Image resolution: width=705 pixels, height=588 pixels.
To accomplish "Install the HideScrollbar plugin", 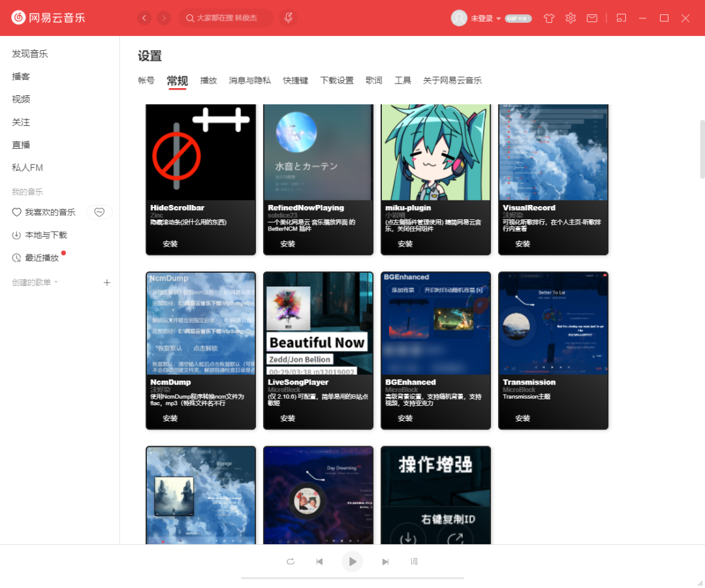I will click(x=170, y=244).
